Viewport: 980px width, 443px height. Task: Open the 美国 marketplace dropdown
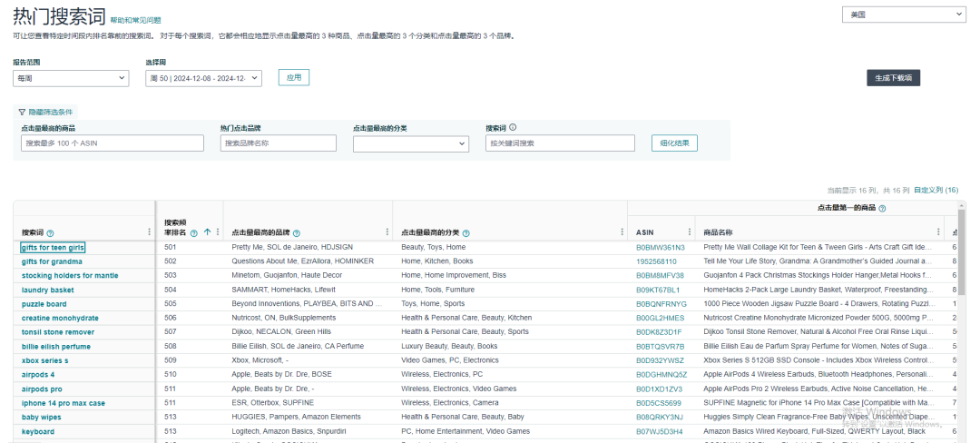click(x=904, y=15)
